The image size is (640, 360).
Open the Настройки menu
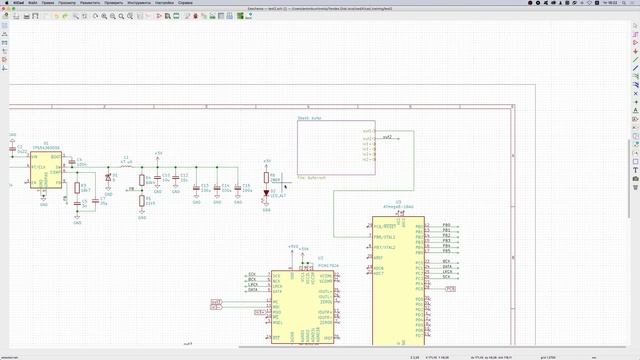tap(164, 2)
